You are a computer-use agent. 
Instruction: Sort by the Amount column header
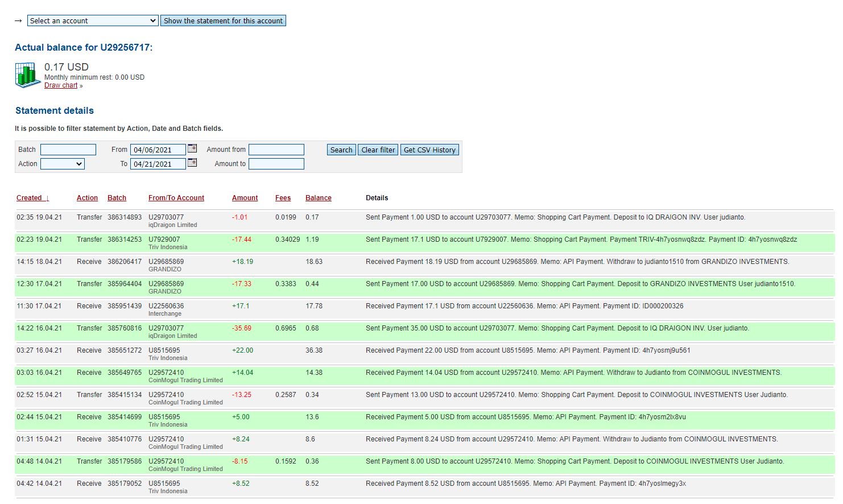[x=245, y=198]
